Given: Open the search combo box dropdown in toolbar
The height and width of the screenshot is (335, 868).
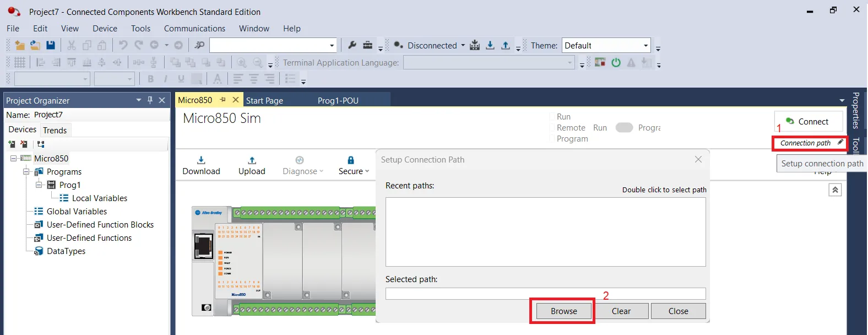Looking at the screenshot, I should click(x=332, y=46).
